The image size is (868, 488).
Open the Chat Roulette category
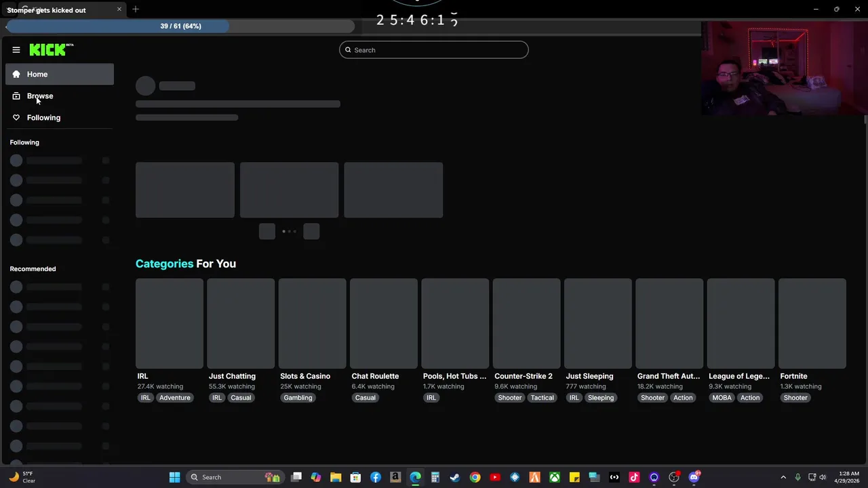384,323
